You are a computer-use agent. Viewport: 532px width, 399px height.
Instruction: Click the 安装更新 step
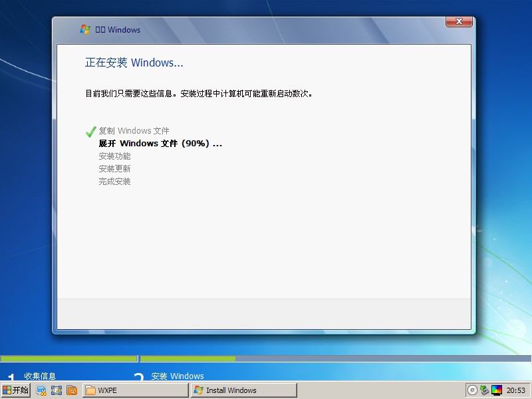[114, 169]
